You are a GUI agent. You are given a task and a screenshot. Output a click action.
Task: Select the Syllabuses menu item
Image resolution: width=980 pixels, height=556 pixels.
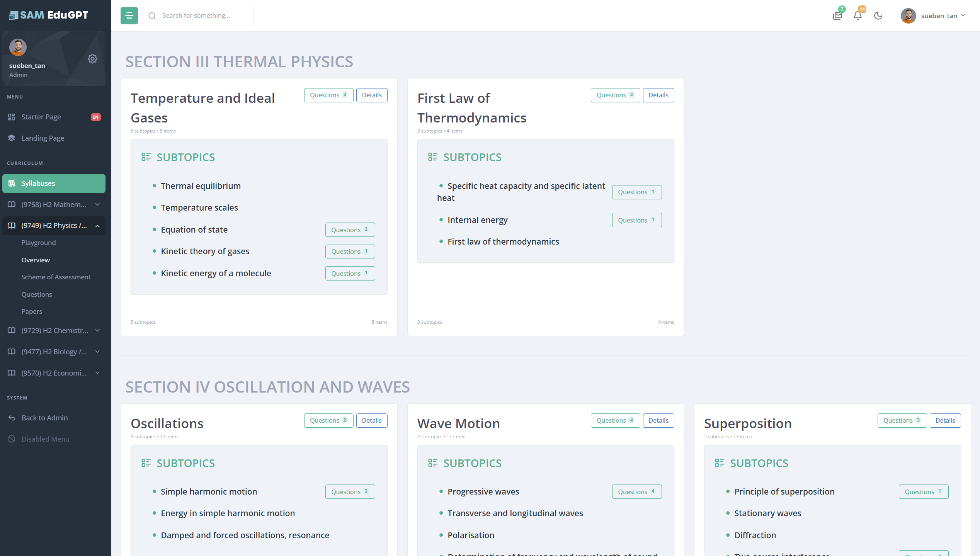pos(54,183)
